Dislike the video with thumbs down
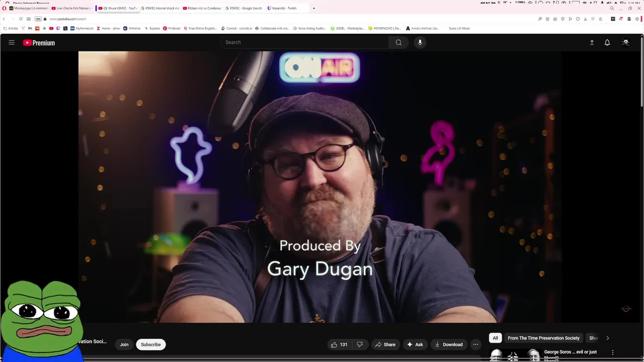The height and width of the screenshot is (362, 644). pyautogui.click(x=360, y=344)
